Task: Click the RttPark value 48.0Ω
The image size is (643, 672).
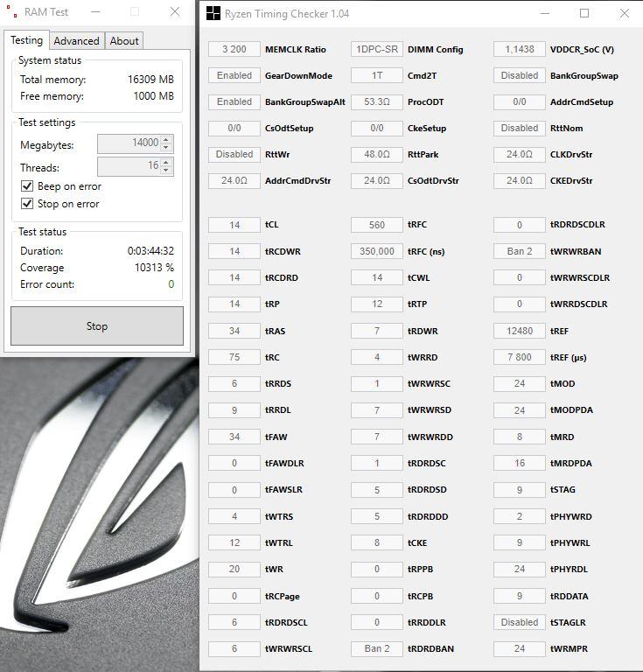Action: click(x=377, y=154)
